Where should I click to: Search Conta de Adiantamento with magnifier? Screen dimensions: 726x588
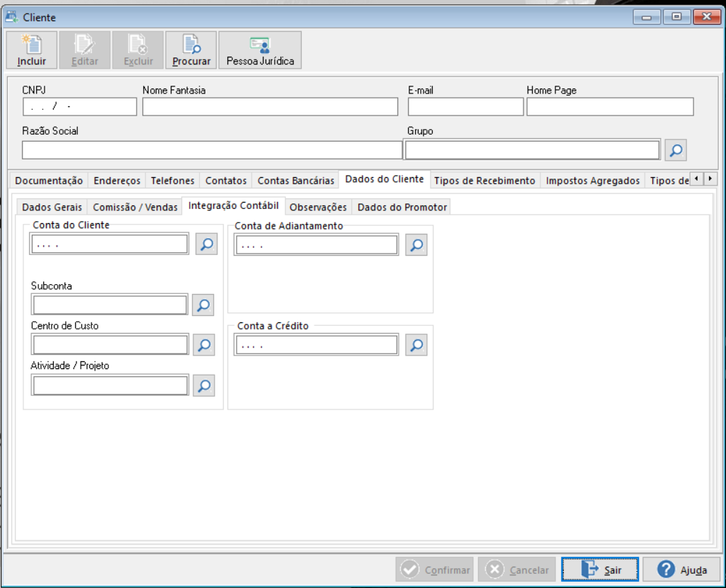[416, 245]
